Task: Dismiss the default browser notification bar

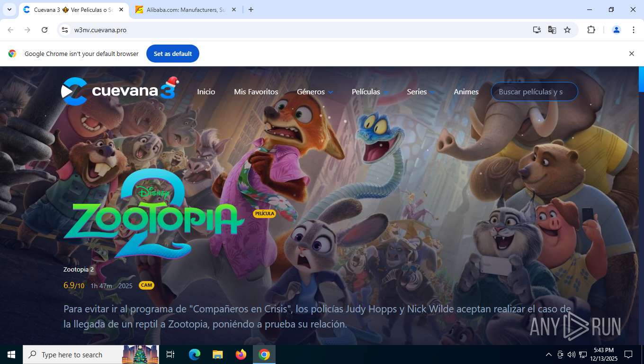Action: click(x=631, y=54)
